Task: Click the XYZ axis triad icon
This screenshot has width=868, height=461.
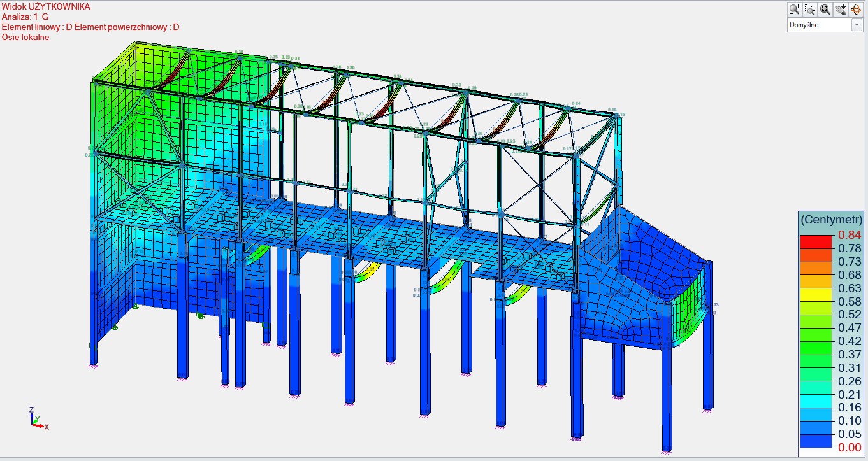Action: click(37, 418)
